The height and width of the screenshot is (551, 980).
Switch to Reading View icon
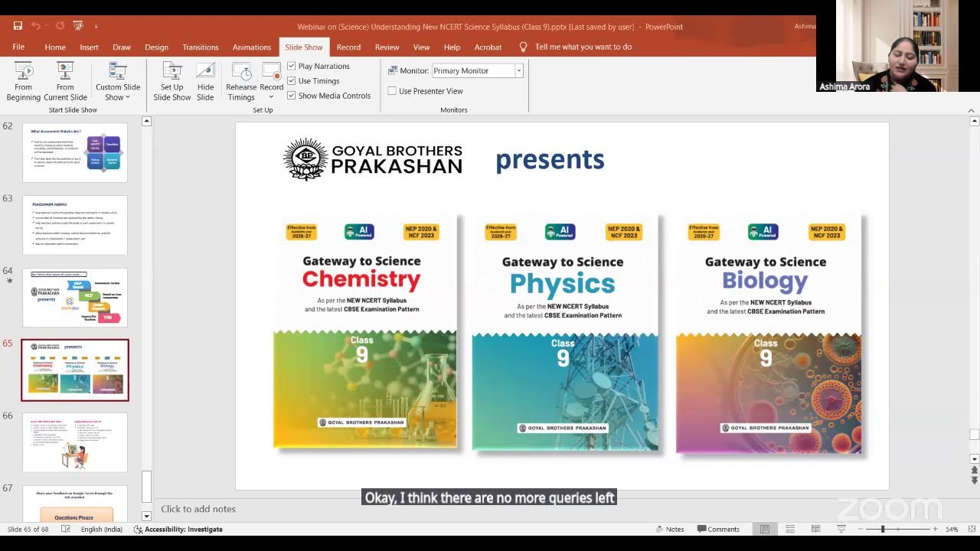click(x=815, y=530)
